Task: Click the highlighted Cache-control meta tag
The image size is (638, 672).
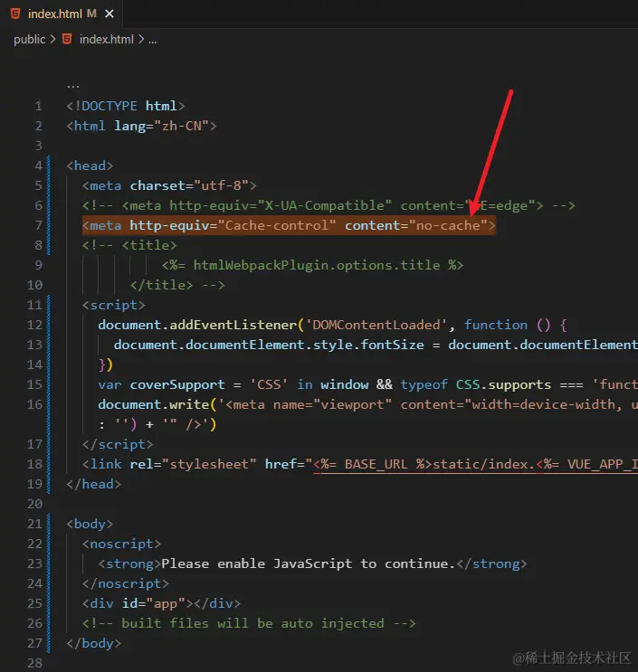Action: 289,225
